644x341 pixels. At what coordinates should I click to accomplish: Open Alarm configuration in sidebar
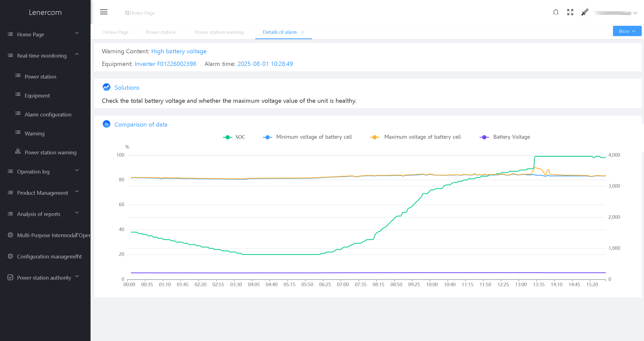(48, 114)
